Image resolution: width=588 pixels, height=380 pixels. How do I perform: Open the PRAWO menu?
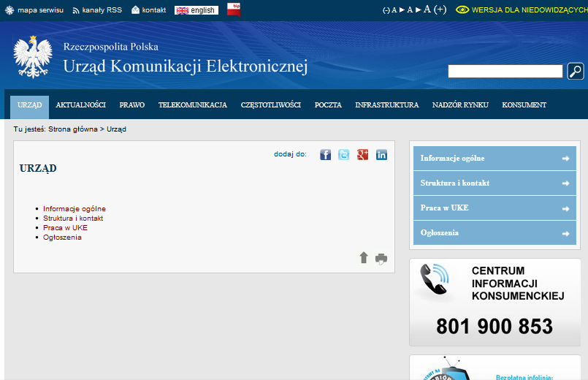click(132, 105)
